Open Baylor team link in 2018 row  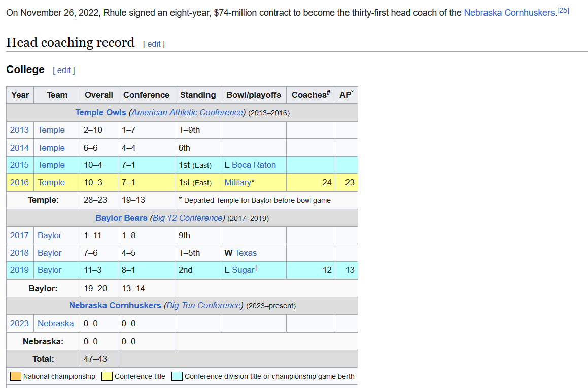click(x=50, y=253)
